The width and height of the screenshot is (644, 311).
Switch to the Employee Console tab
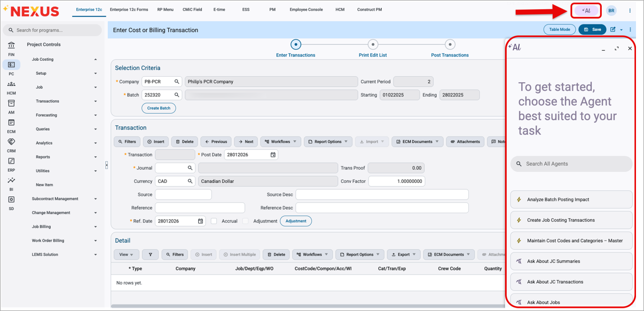[x=306, y=10]
